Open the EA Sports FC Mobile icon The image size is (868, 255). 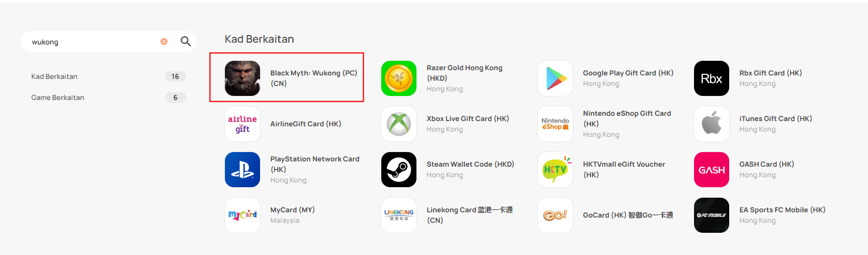point(712,215)
